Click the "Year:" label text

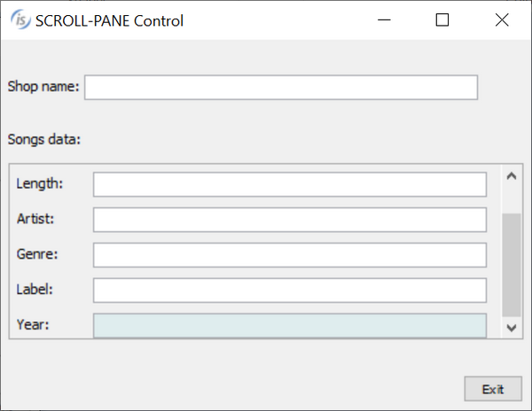pyautogui.click(x=33, y=324)
